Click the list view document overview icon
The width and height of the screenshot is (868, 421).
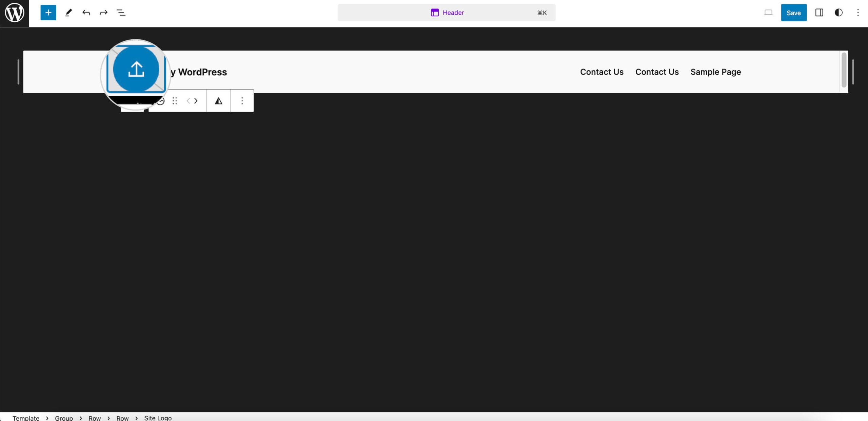pyautogui.click(x=121, y=13)
